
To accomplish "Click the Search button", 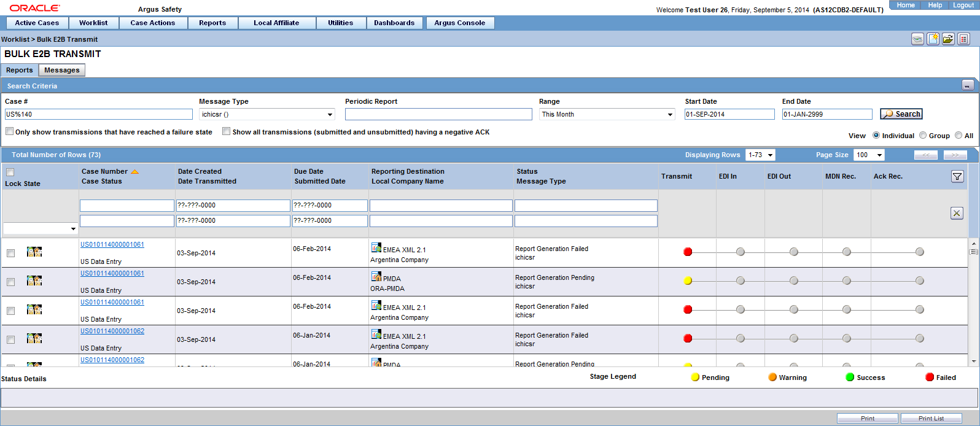I will pyautogui.click(x=901, y=114).
